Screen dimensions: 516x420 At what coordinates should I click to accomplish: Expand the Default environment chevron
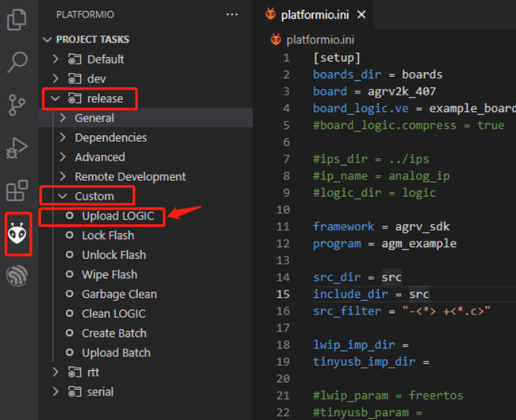point(56,59)
